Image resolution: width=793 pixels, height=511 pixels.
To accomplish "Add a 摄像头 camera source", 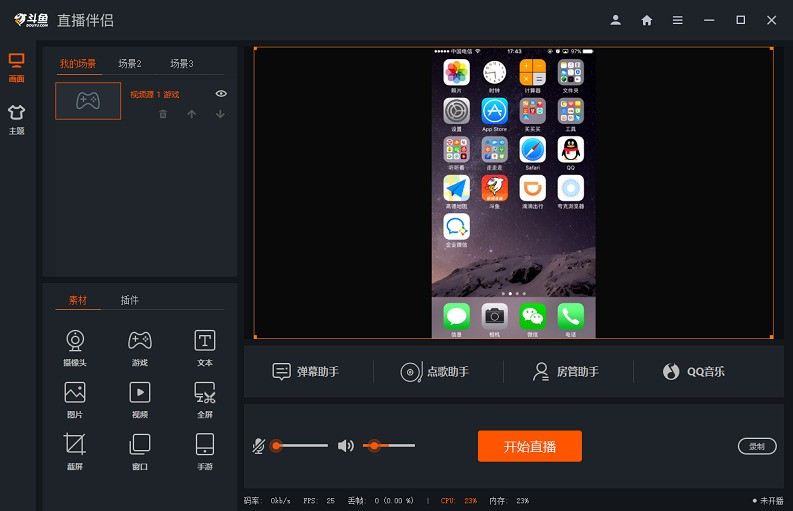I will coord(75,348).
